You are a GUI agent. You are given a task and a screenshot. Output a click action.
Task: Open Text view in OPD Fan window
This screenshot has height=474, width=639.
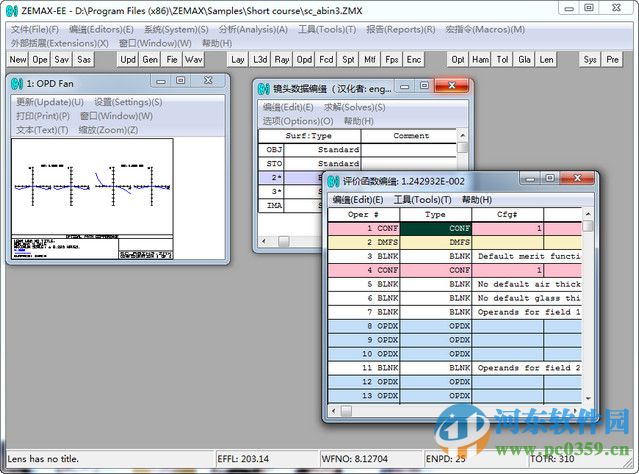(42, 130)
